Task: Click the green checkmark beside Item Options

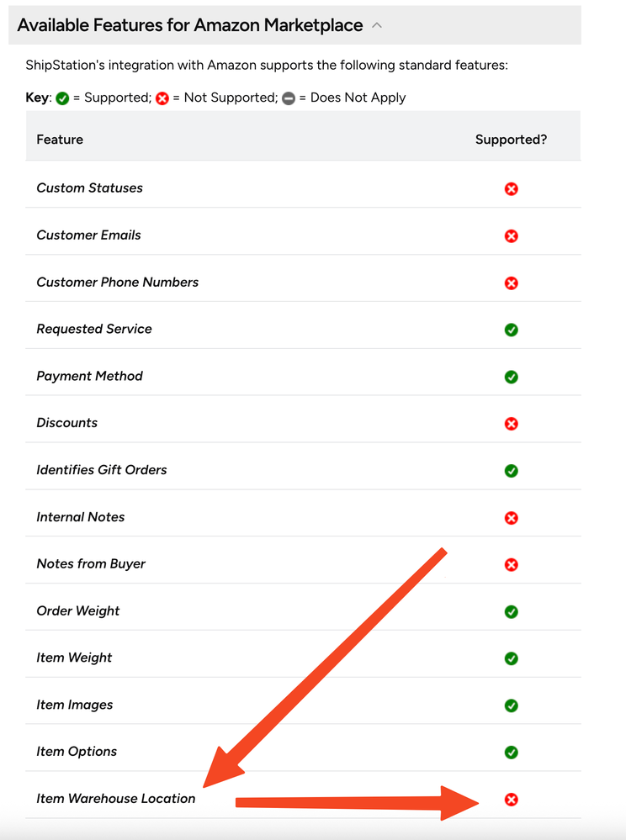Action: pyautogui.click(x=511, y=753)
